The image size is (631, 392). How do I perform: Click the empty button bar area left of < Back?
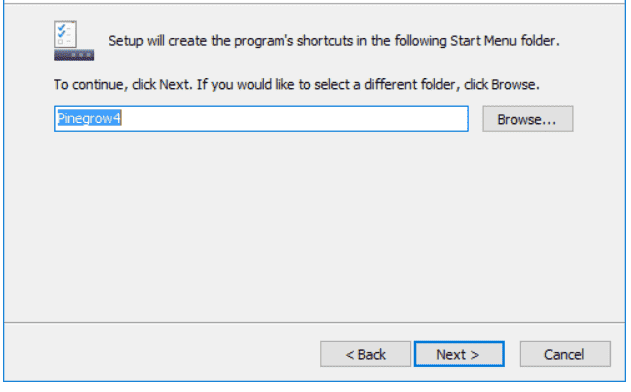[x=161, y=354]
